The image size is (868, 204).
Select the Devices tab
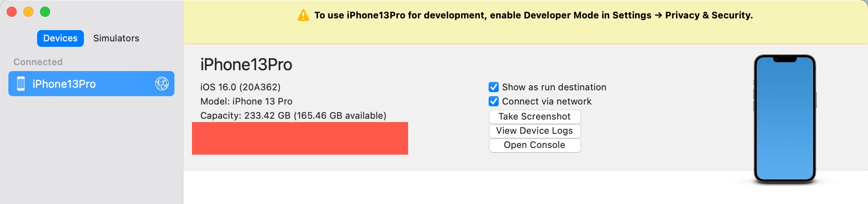(61, 38)
